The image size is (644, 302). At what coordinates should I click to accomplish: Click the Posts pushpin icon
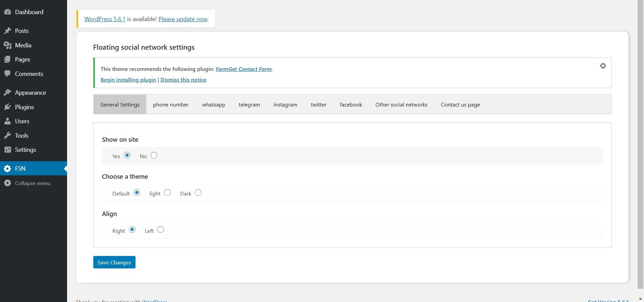pos(7,31)
